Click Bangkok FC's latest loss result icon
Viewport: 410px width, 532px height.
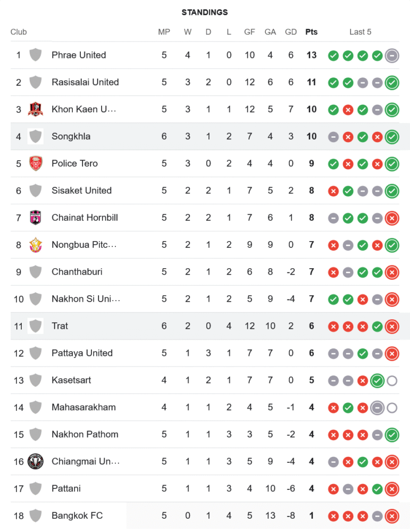[392, 517]
